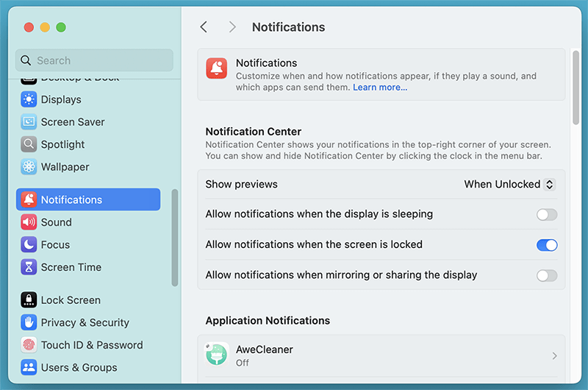Select Users & Groups
The height and width of the screenshot is (390, 588).
pos(88,367)
